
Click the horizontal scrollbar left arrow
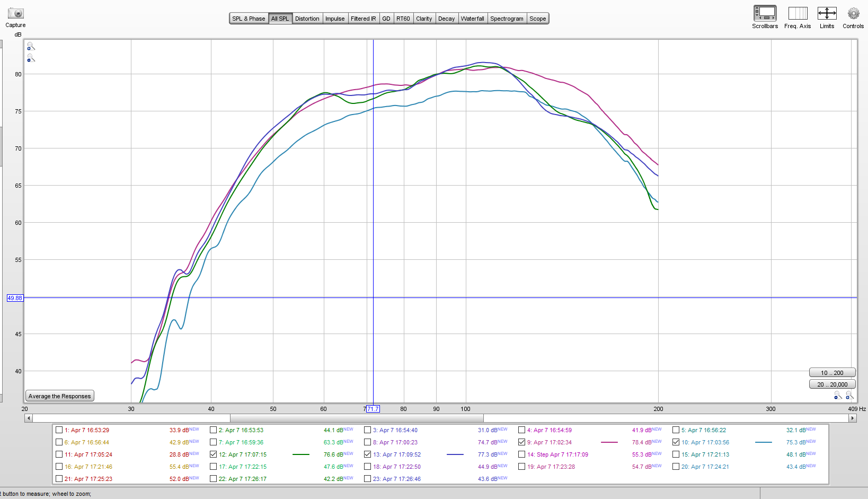click(29, 418)
